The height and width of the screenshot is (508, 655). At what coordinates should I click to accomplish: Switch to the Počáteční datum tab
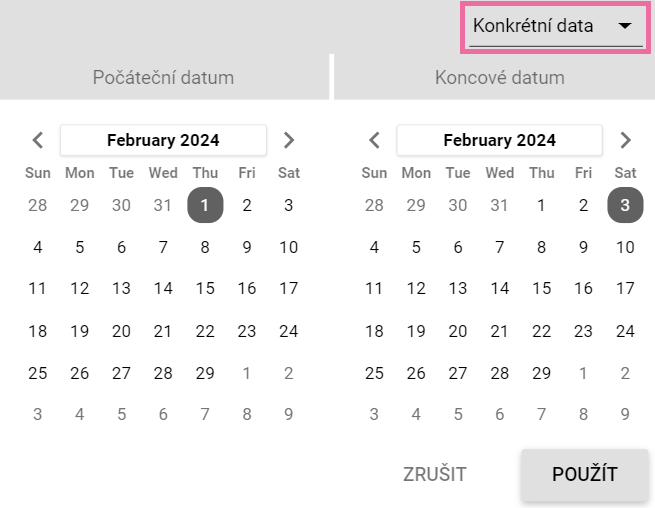(163, 77)
